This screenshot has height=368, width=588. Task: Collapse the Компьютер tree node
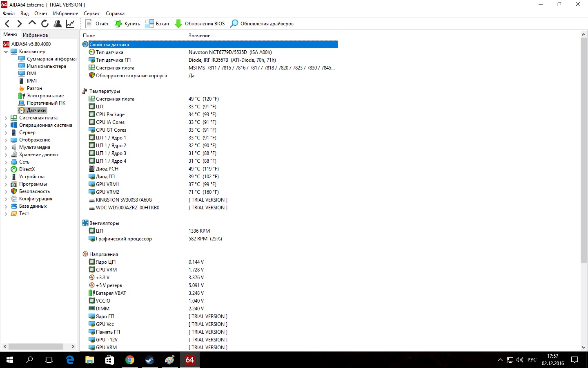click(6, 52)
